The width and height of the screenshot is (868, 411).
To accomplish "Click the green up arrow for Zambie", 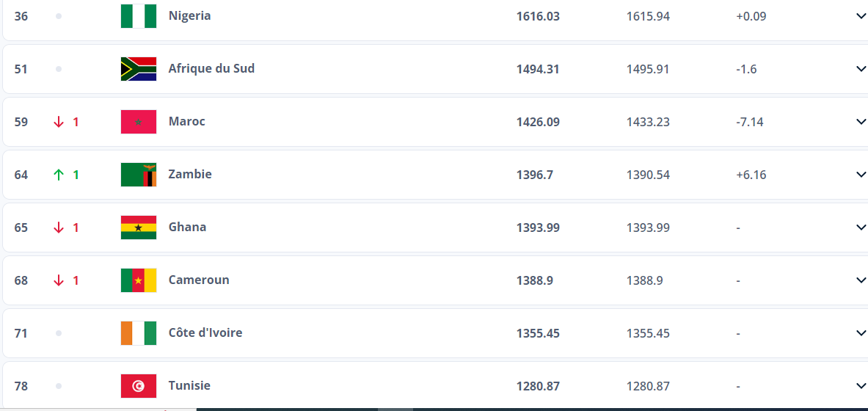I will 59,175.
